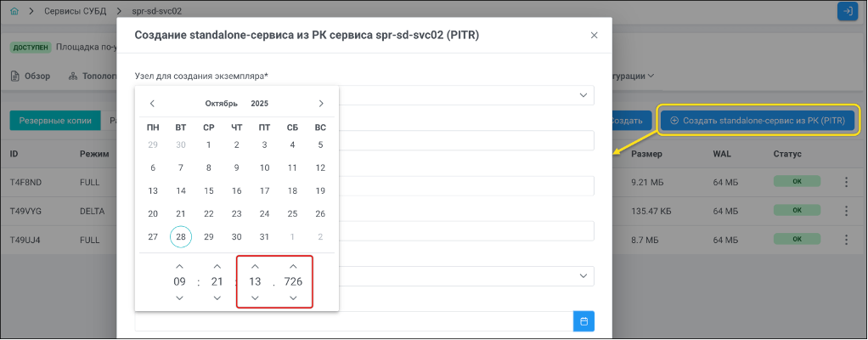Close the PITR creation dialog
The width and height of the screenshot is (868, 340).
594,36
